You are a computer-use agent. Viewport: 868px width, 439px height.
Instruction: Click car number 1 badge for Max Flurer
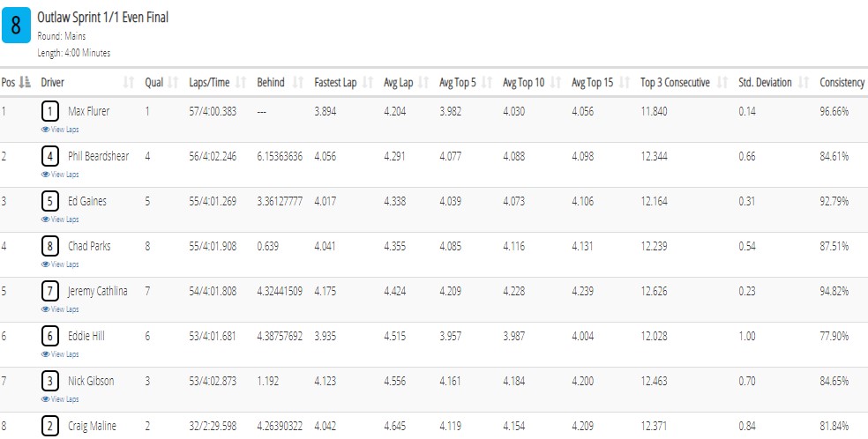[49, 112]
